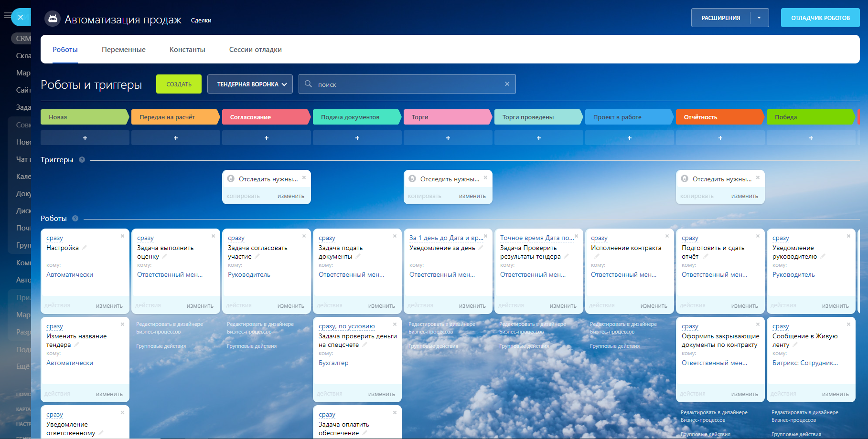Open the ТЕНДЕРНАЯ ВОРОНКА funnel dropdown

(250, 84)
